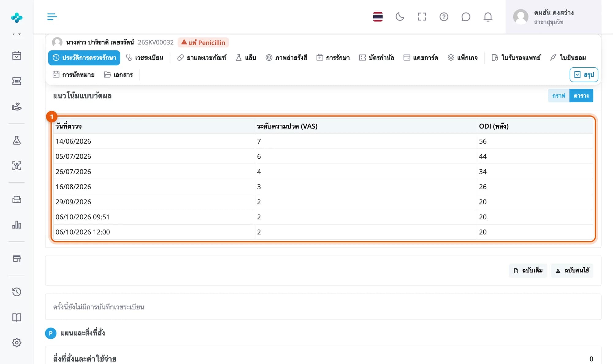Open เอกสาร tab
This screenshot has width=613, height=364.
[118, 74]
